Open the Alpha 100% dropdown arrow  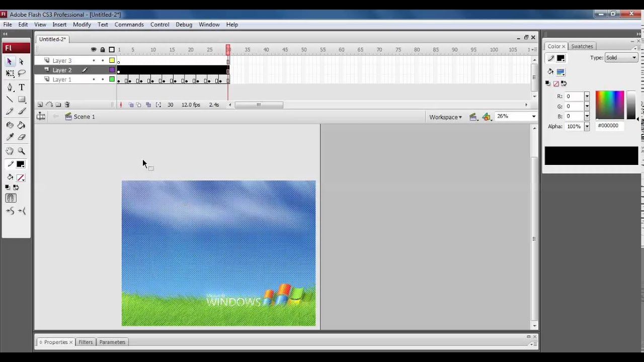pyautogui.click(x=587, y=126)
